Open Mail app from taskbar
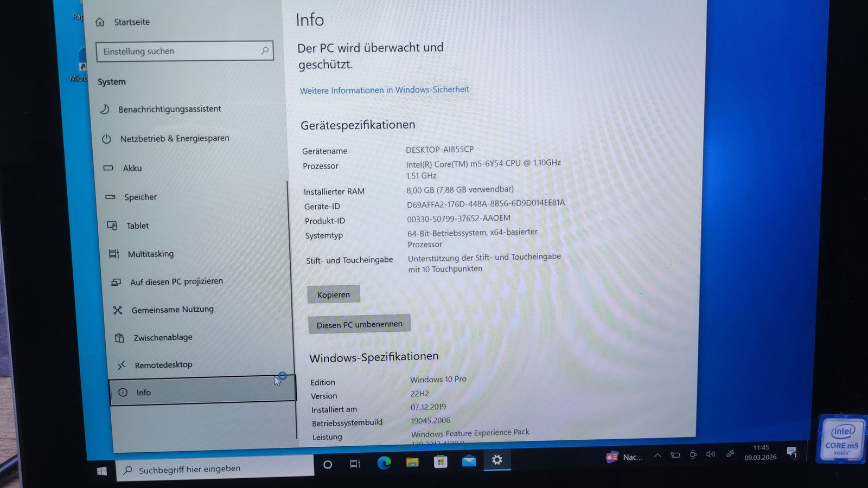This screenshot has height=488, width=868. coord(469,461)
